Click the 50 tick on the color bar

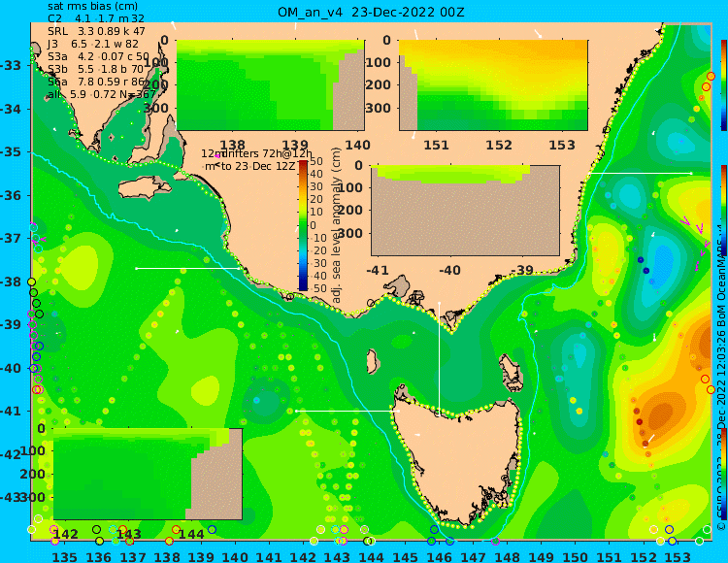316,161
